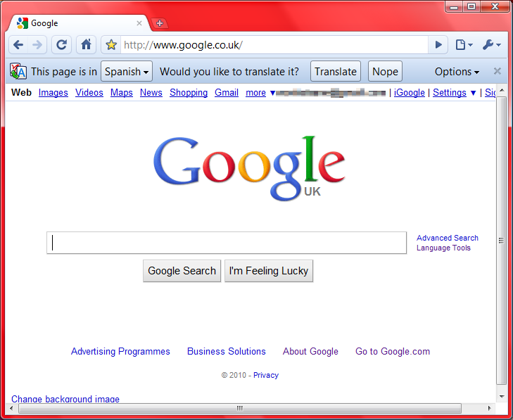Viewport: 513px width, 420px height.
Task: Click the horizontal scrollbar thumb
Action: point(240,408)
